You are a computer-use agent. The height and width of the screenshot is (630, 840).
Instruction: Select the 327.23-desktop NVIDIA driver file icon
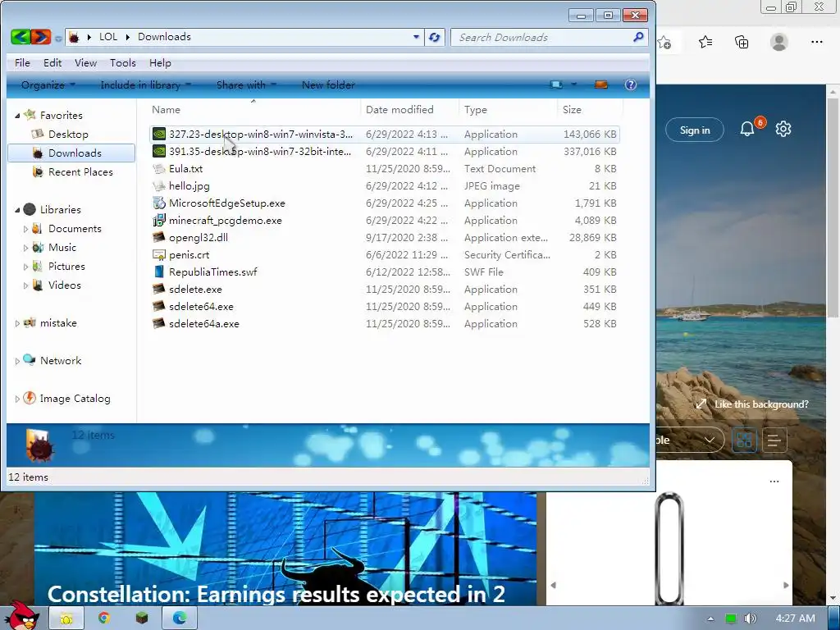(159, 134)
